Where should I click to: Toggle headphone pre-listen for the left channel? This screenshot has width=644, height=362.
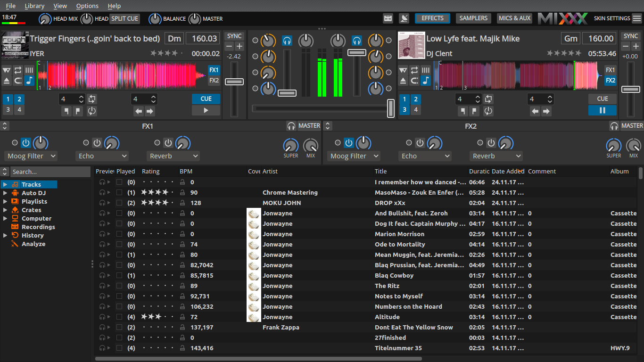(x=287, y=41)
